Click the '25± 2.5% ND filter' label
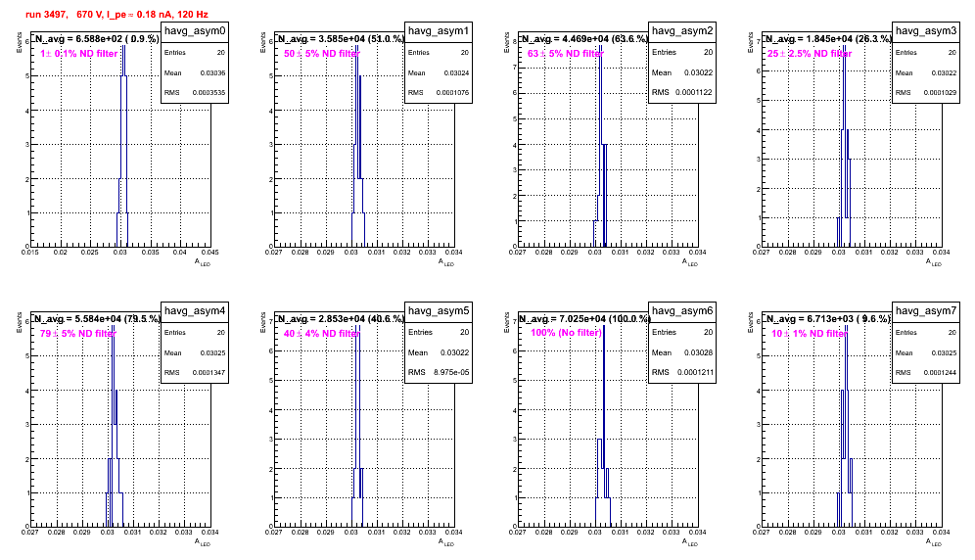Screen dimensions: 975x560 click(x=810, y=54)
